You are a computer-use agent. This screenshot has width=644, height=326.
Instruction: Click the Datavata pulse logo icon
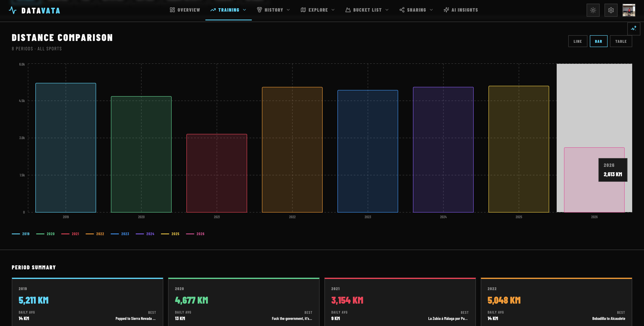12,10
